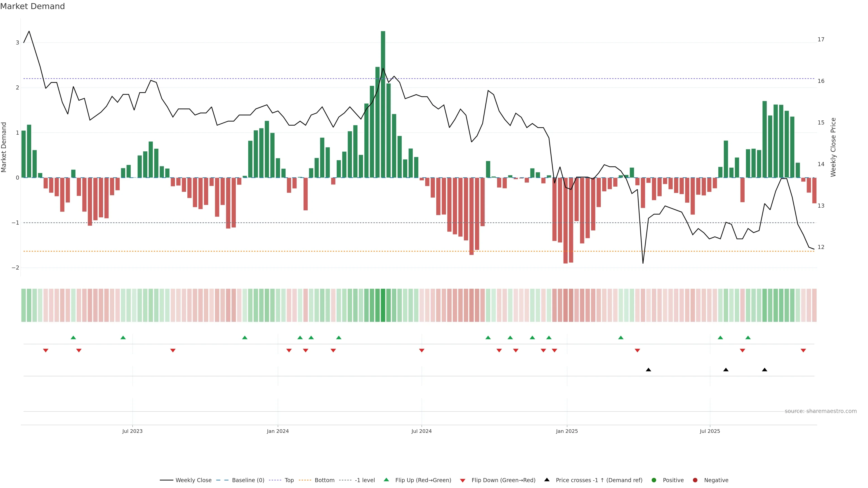Image resolution: width=868 pixels, height=488 pixels.
Task: Click the -1 level legend entry
Action: pos(365,480)
